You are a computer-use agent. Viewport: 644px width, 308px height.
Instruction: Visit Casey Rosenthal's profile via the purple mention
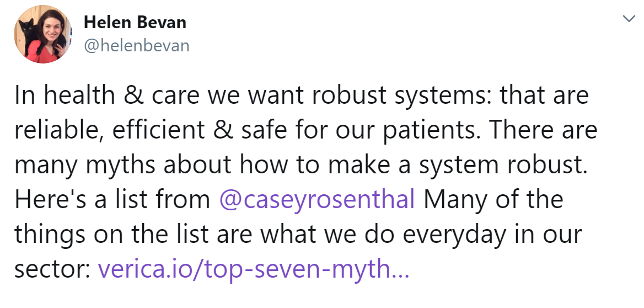point(316,199)
